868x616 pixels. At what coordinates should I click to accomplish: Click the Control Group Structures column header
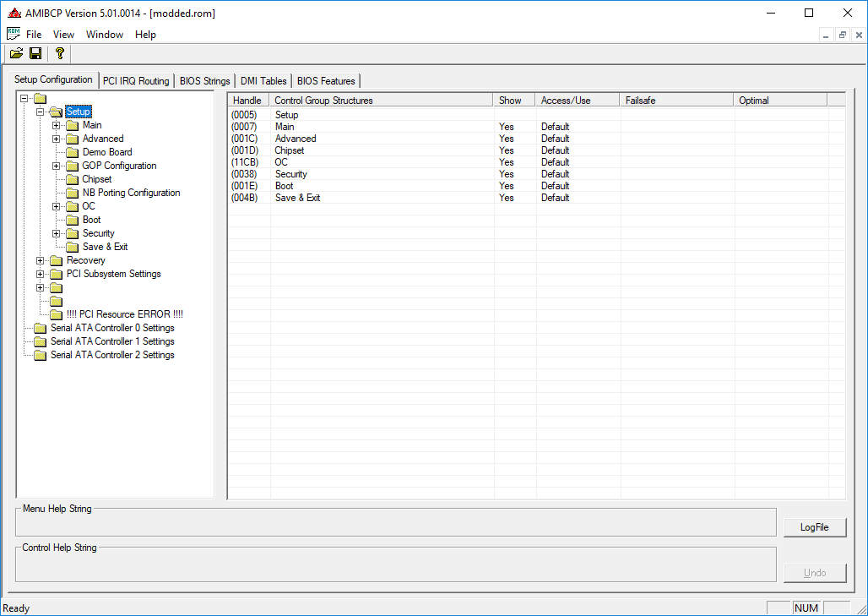tap(382, 101)
